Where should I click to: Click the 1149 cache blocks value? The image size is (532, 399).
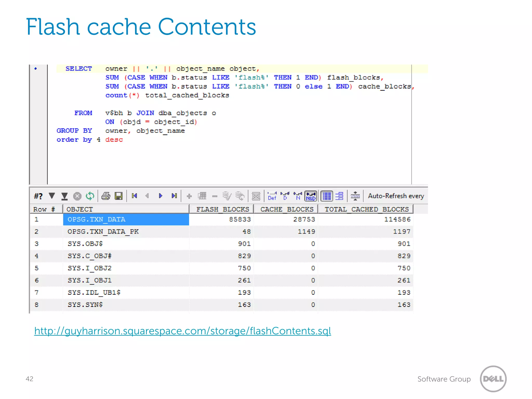(x=307, y=231)
